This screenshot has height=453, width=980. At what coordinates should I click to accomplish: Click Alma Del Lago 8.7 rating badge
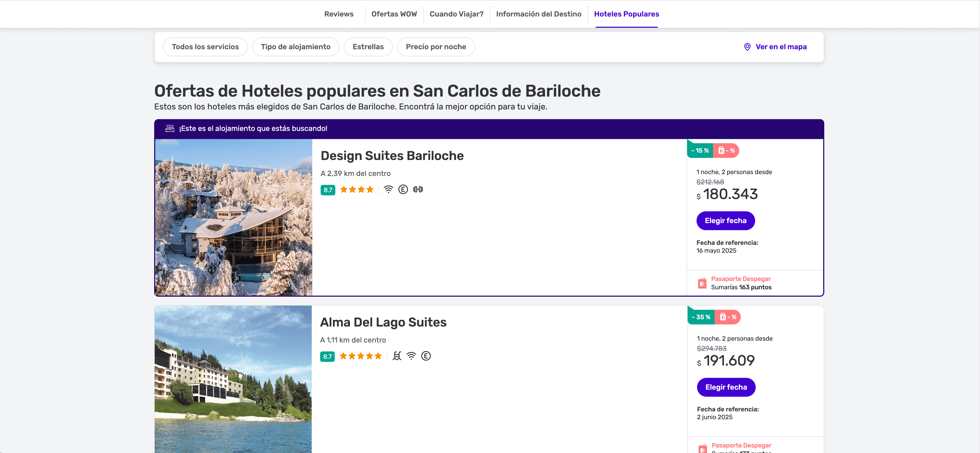pyautogui.click(x=327, y=357)
